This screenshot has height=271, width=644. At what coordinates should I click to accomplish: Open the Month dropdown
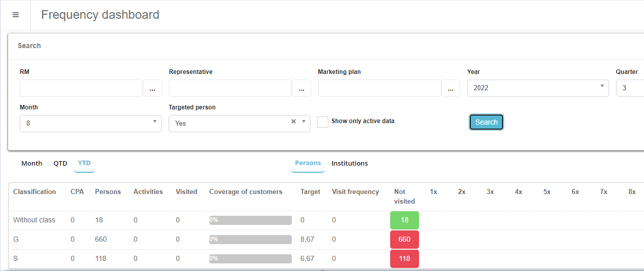(90, 123)
